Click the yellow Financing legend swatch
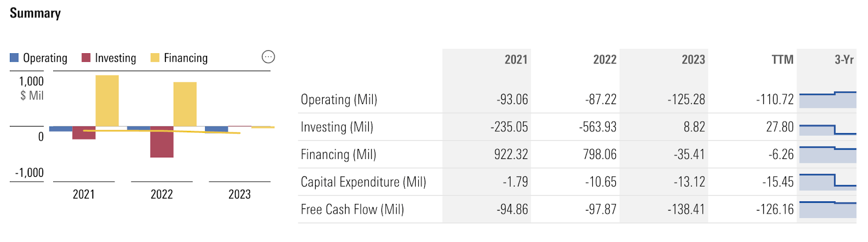The image size is (868, 242). click(155, 58)
